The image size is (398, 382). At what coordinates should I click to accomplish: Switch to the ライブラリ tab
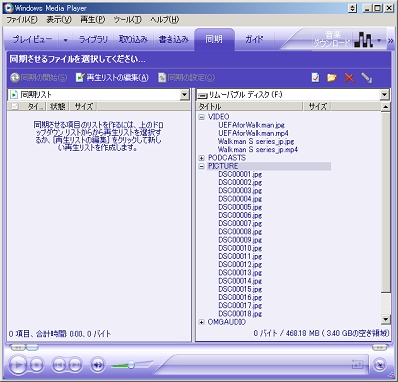pyautogui.click(x=93, y=39)
